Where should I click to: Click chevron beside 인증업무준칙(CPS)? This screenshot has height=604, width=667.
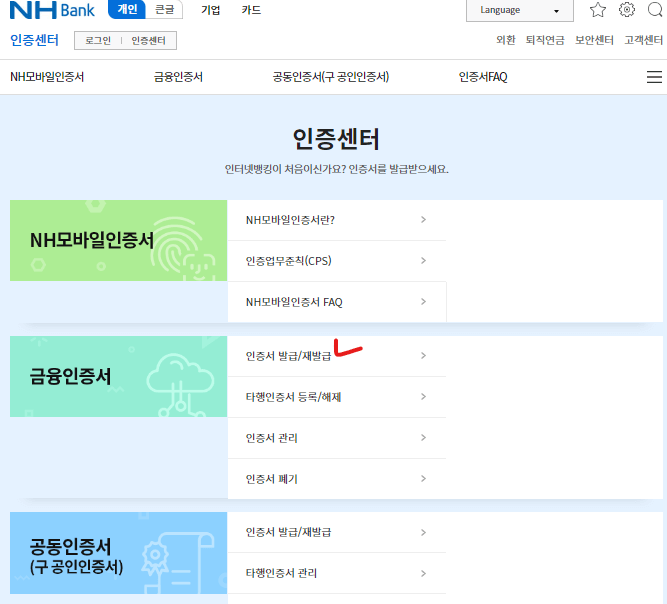click(423, 260)
